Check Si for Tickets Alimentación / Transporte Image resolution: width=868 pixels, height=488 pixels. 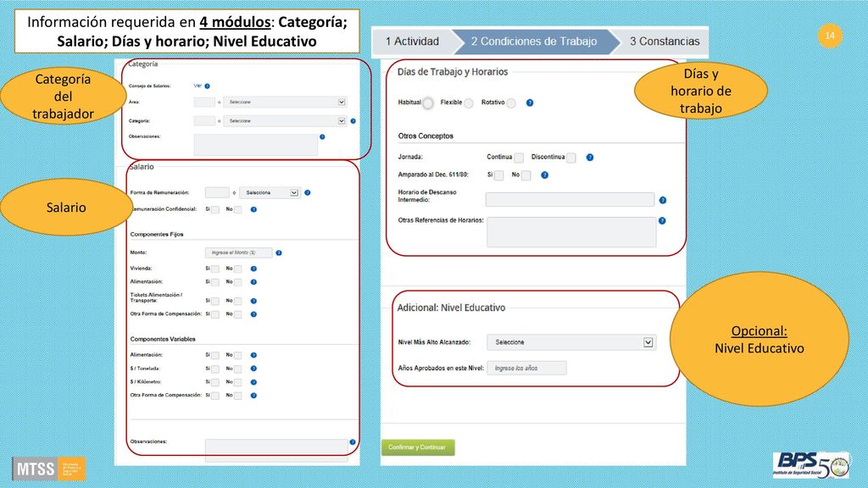pyautogui.click(x=215, y=302)
